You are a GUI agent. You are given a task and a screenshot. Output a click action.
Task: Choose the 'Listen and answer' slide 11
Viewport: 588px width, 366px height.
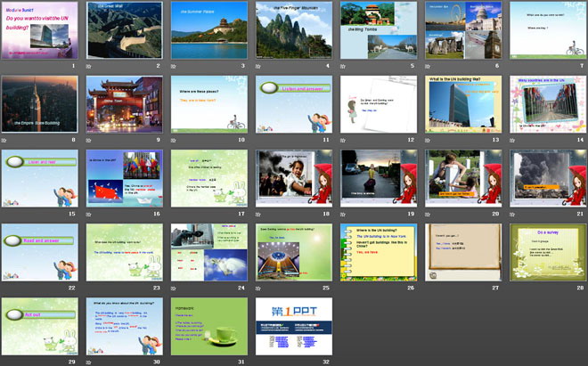coord(293,103)
